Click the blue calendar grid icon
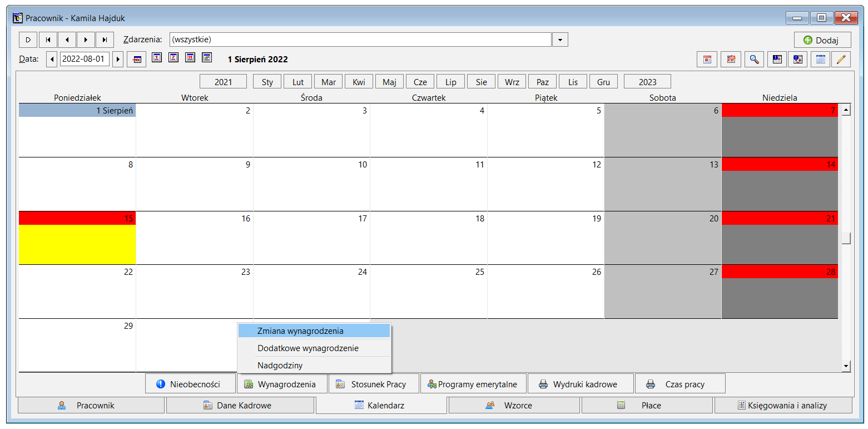 [820, 59]
